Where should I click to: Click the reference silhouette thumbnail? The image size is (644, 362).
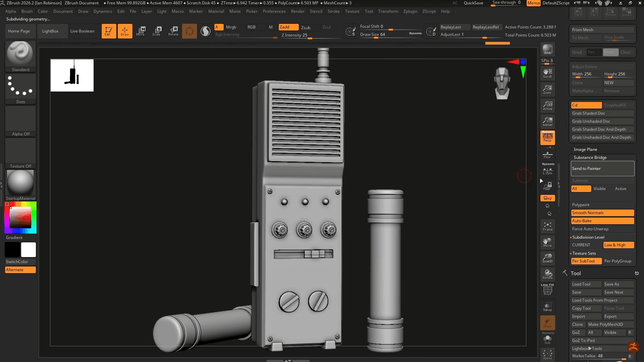coord(72,75)
